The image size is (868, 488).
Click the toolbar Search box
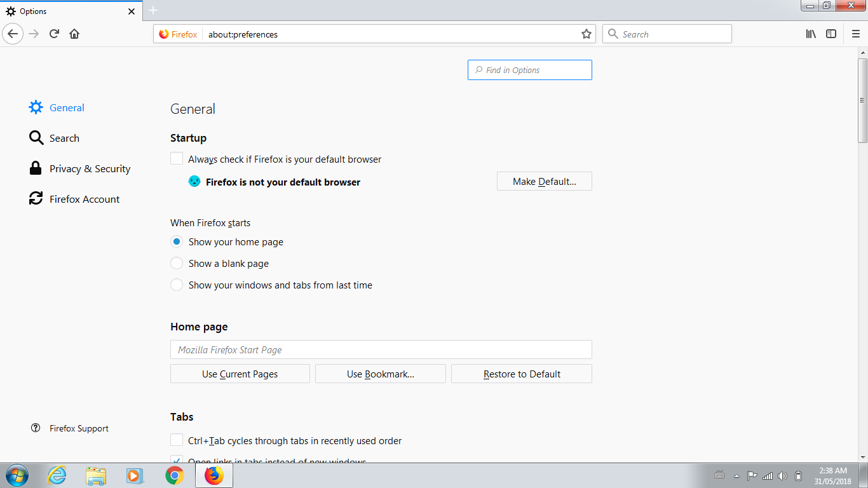tap(667, 34)
